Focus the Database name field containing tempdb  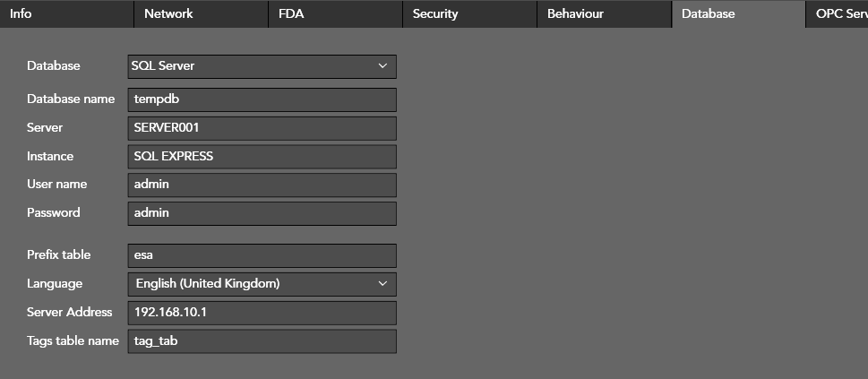262,99
